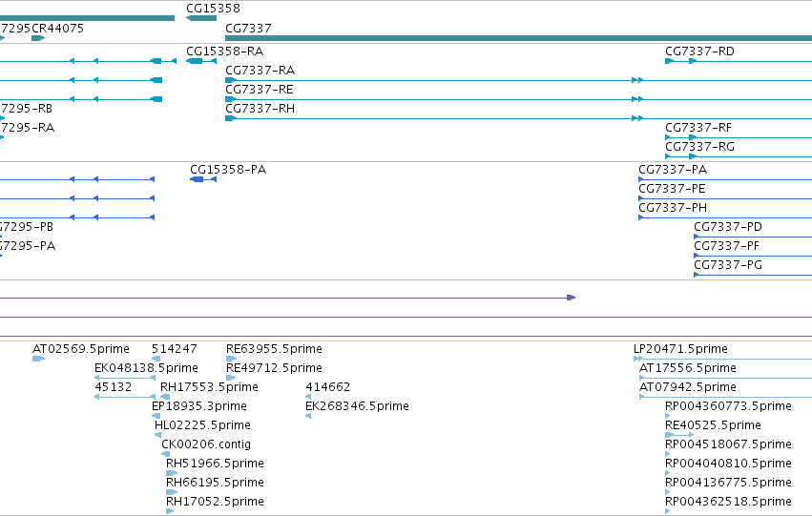
Task: Click RH66195.5prime EST label
Action: point(215,483)
